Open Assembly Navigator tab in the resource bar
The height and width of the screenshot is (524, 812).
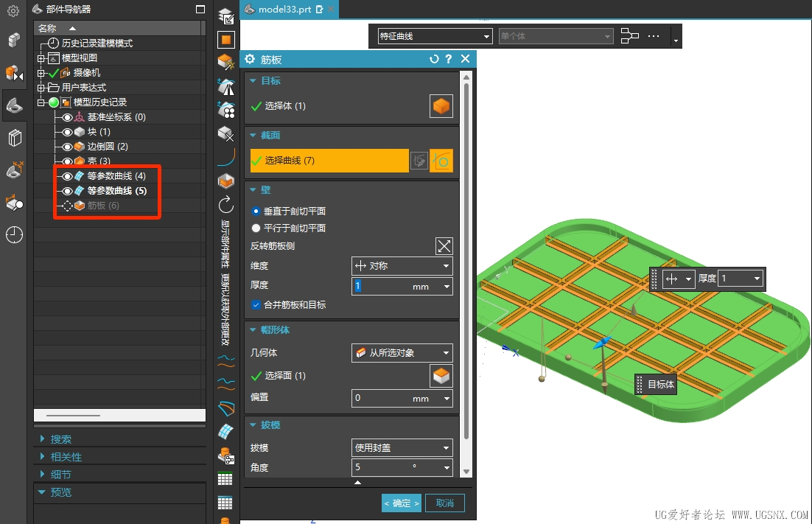coord(14,39)
